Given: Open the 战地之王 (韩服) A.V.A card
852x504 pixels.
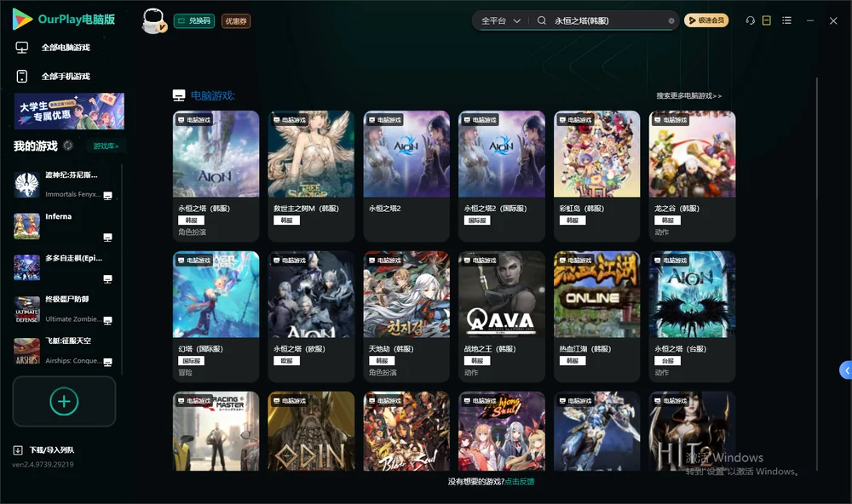Looking at the screenshot, I should (x=502, y=317).
